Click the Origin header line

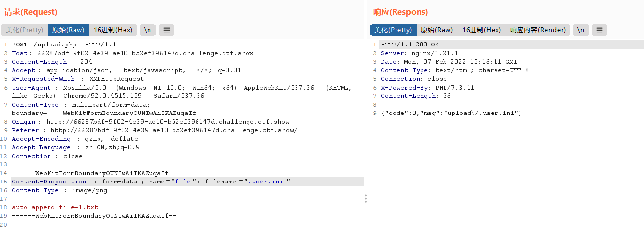coord(150,122)
